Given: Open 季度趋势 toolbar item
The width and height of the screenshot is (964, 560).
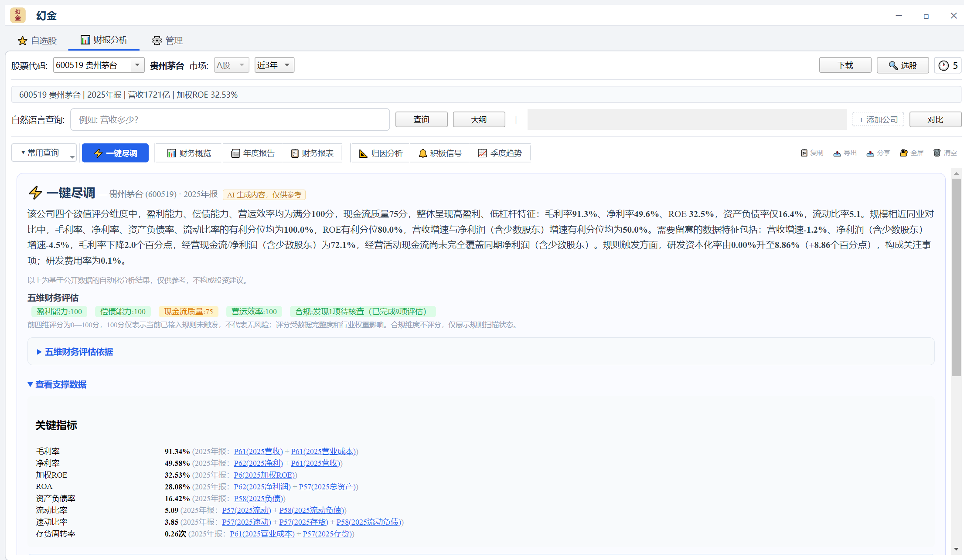Looking at the screenshot, I should point(500,153).
